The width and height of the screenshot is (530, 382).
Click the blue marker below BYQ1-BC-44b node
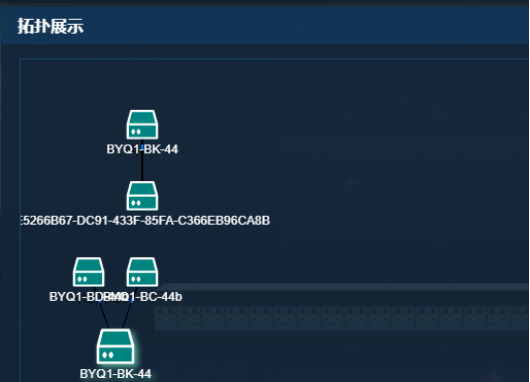point(131,300)
